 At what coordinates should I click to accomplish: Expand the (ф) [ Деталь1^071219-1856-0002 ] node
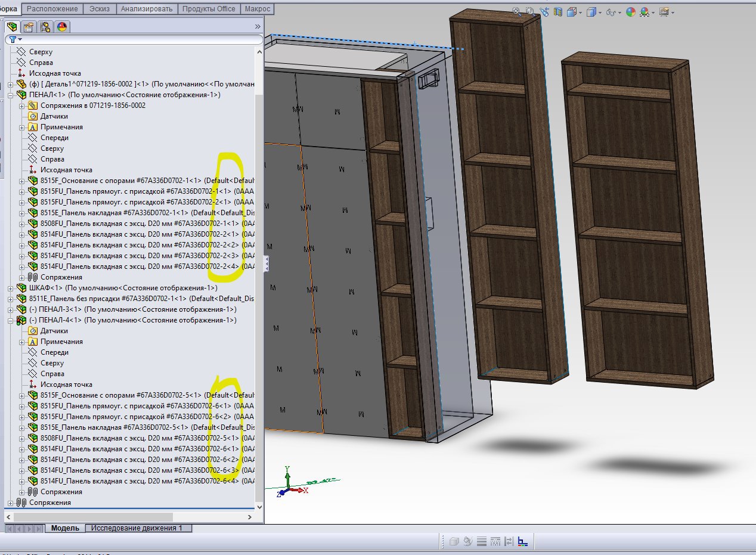10,84
